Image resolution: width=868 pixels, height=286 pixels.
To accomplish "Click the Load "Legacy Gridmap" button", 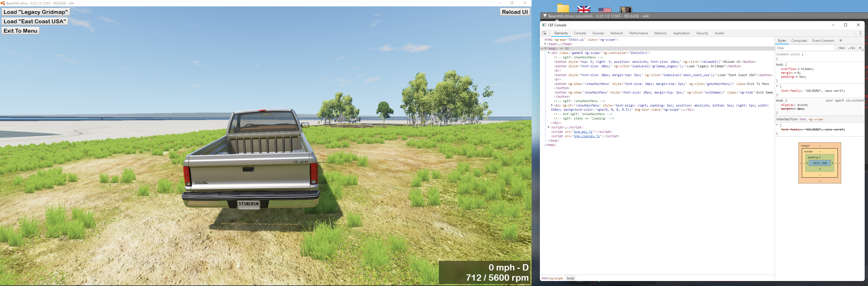I will coord(36,12).
